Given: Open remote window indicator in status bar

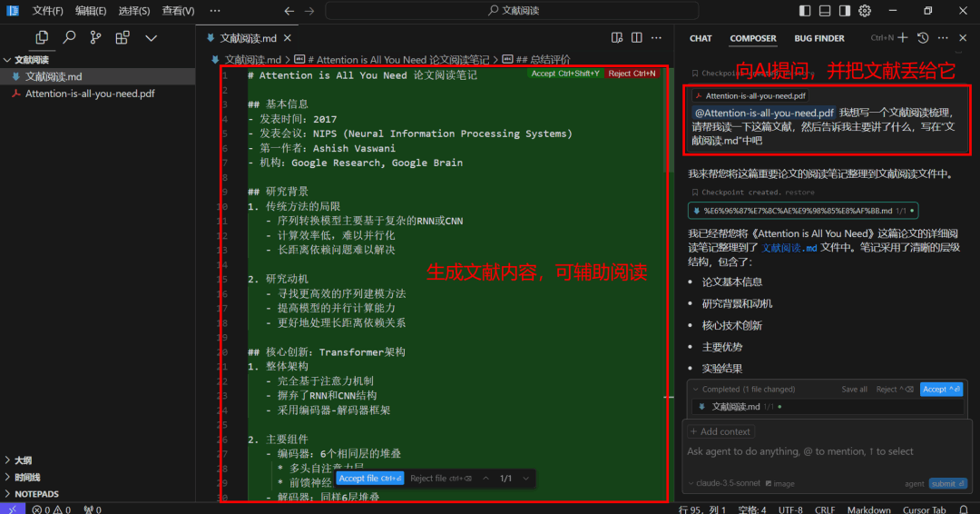Looking at the screenshot, I should click(13, 509).
